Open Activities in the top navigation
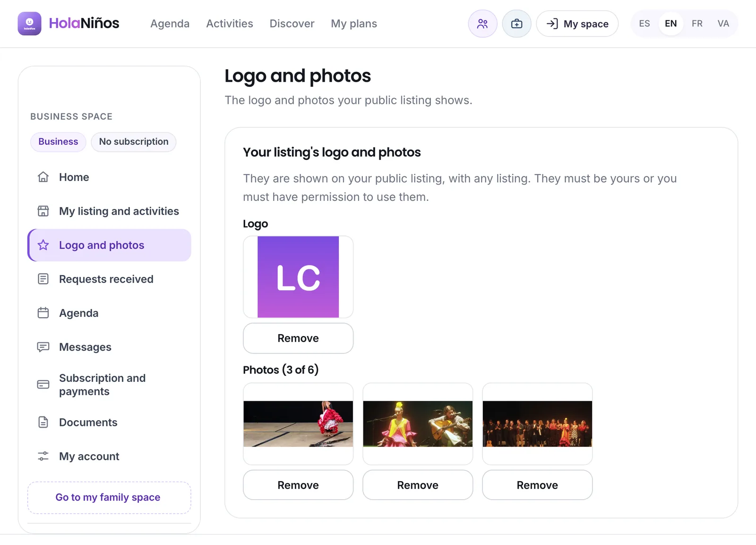The height and width of the screenshot is (545, 756). (x=230, y=24)
